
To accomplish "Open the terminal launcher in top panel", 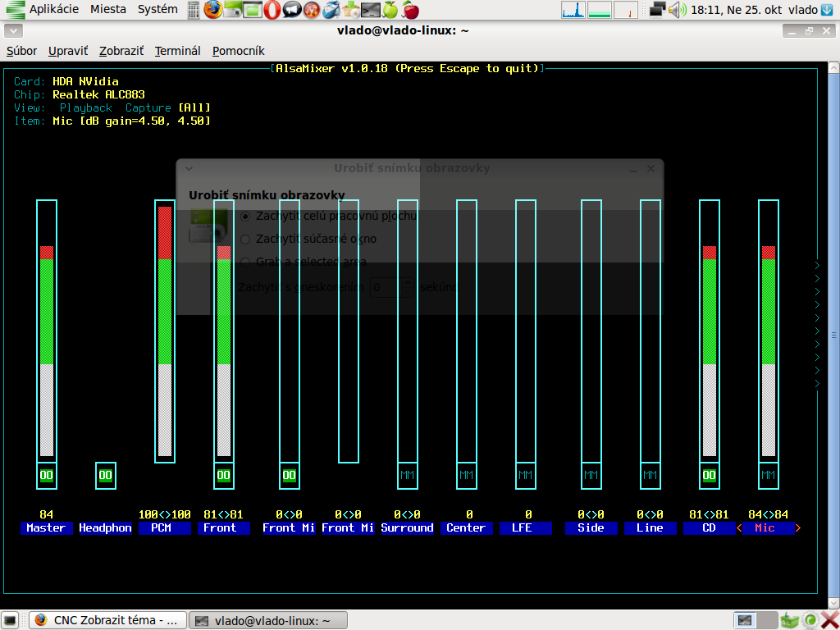I will click(371, 10).
